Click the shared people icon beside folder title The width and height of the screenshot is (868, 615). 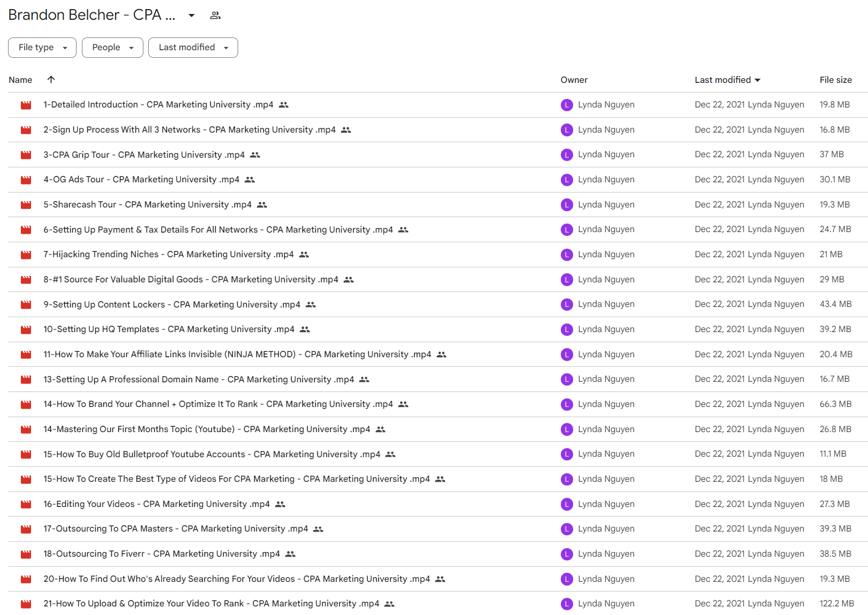point(215,16)
